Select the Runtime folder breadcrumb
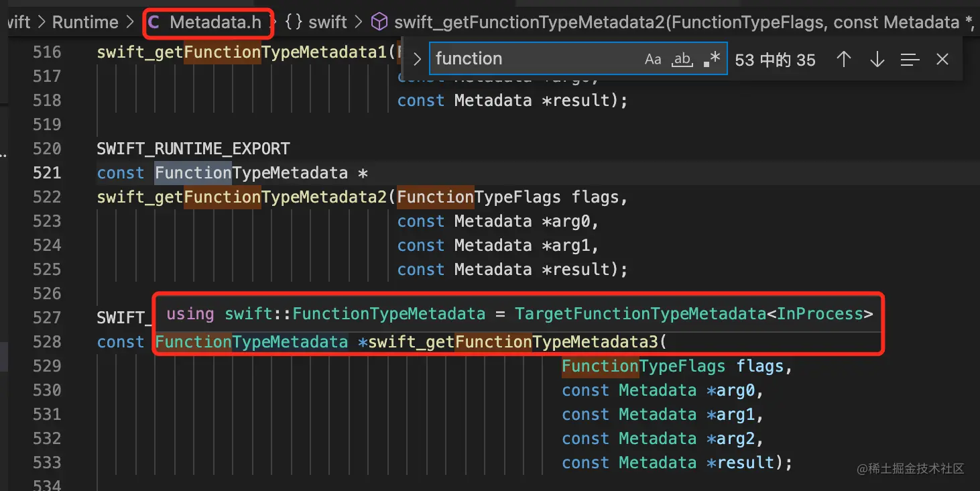 (85, 23)
